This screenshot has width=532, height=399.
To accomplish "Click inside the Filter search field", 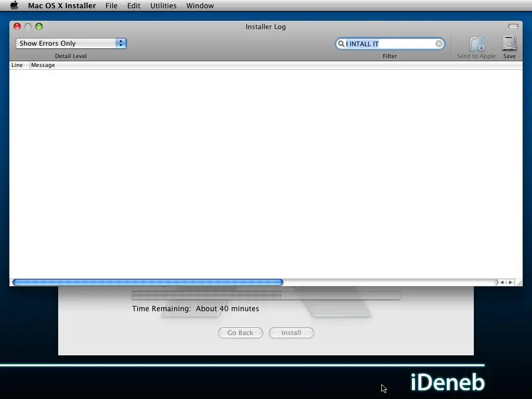I will (x=390, y=44).
